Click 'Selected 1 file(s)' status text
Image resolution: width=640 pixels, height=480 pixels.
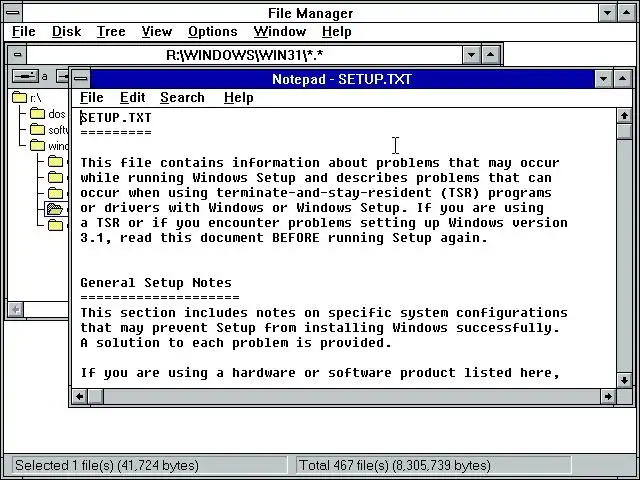click(107, 465)
